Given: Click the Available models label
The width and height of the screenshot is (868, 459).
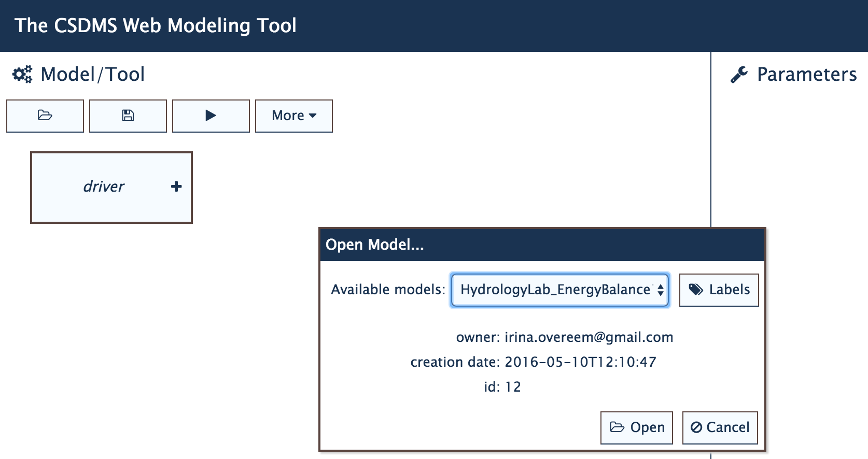Looking at the screenshot, I should click(388, 290).
